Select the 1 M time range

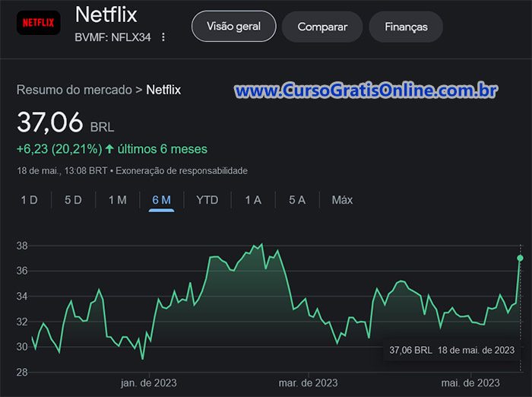coord(117,200)
